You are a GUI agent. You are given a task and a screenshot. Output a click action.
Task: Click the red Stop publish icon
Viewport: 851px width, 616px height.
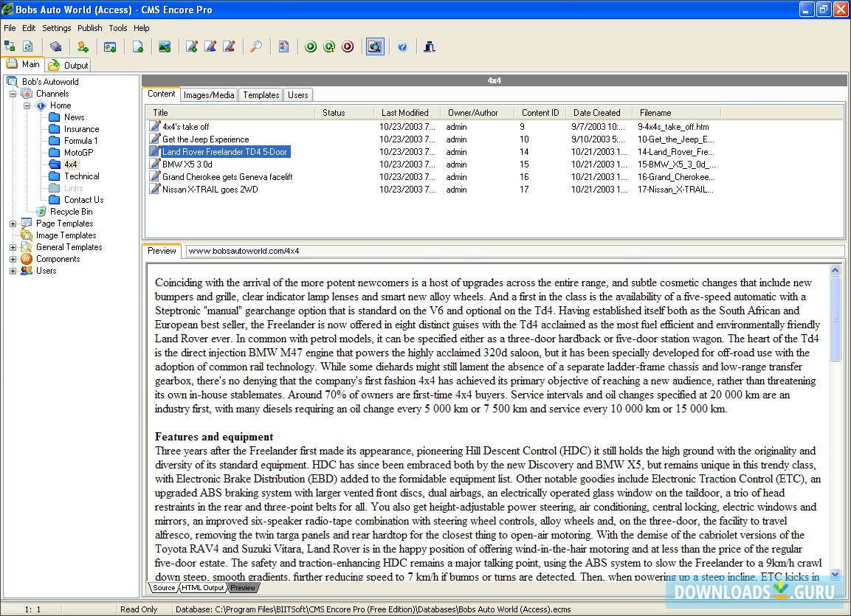click(347, 46)
